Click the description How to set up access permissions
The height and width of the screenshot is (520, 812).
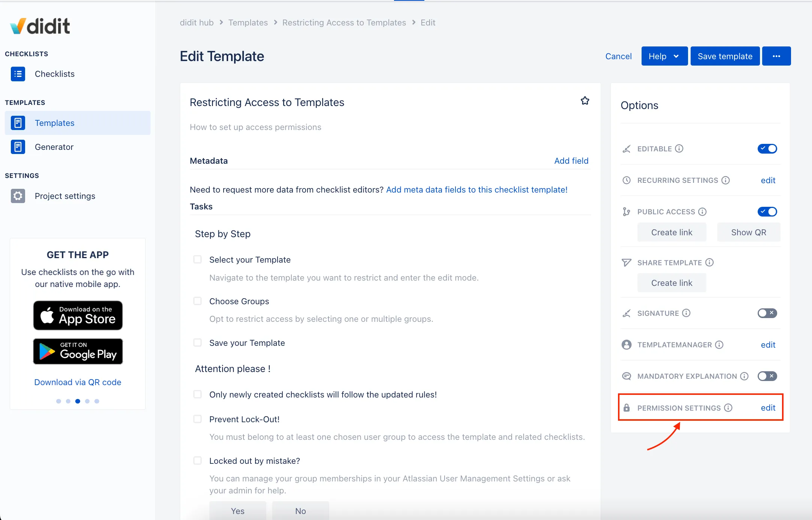[255, 127]
